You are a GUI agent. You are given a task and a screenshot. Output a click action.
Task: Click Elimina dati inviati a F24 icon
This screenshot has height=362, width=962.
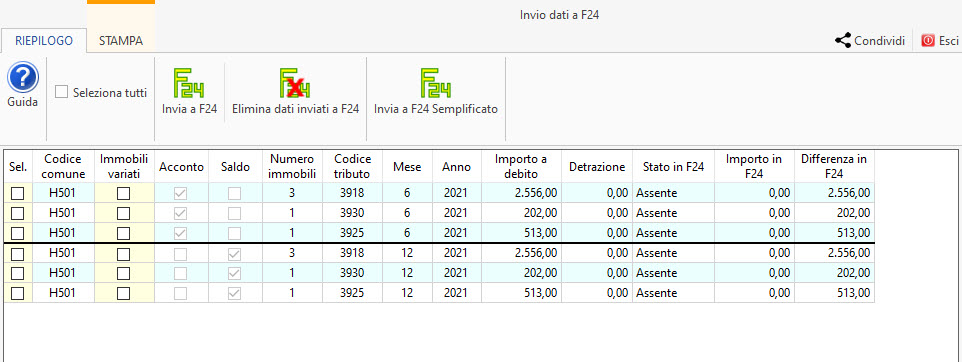pyautogui.click(x=295, y=83)
